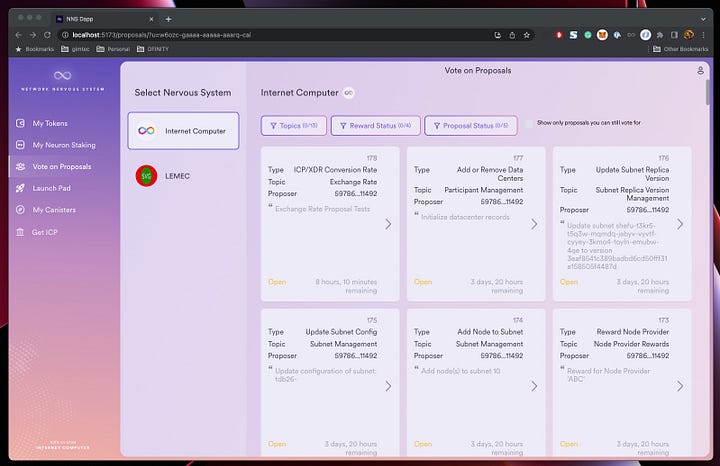Open proposal 173 via its chevron arrow
The height and width of the screenshot is (466, 720).
(x=681, y=386)
